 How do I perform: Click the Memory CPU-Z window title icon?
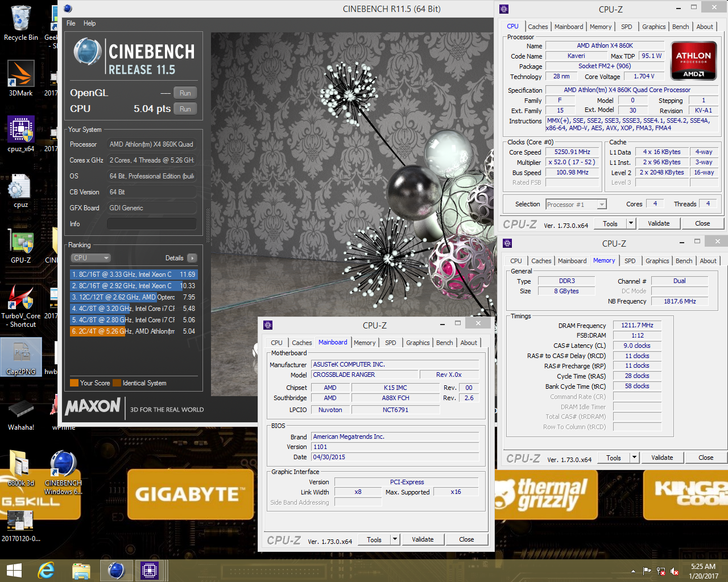tap(507, 243)
